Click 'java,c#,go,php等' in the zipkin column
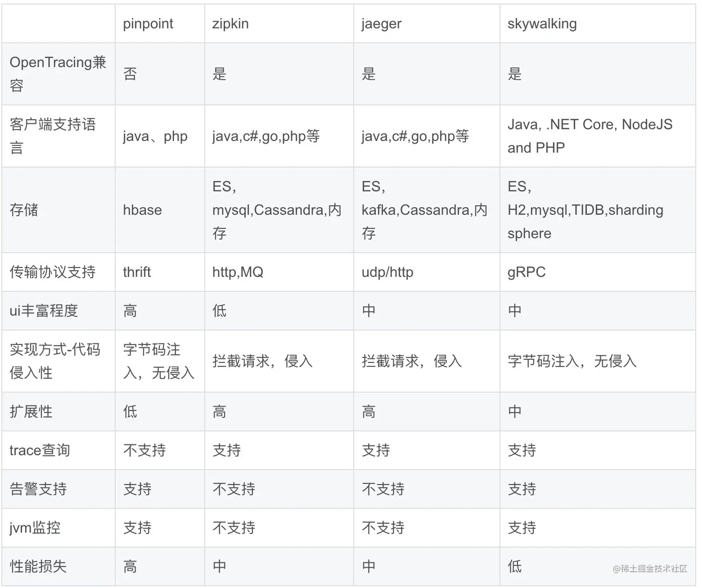 pos(266,136)
